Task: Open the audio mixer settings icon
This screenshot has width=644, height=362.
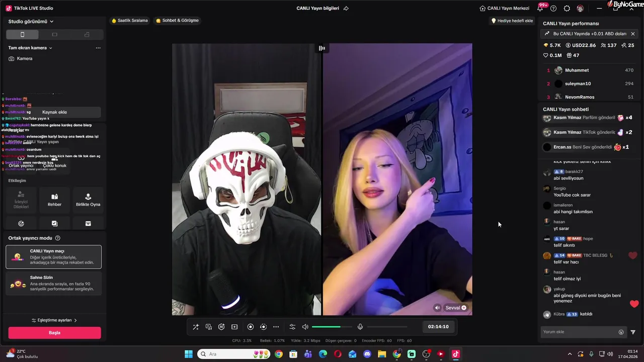Action: (x=292, y=327)
